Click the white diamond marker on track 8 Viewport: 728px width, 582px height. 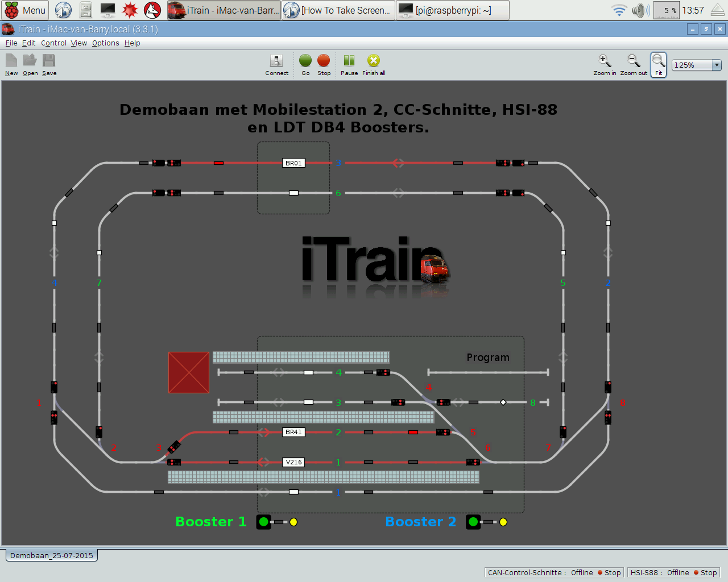coord(503,402)
